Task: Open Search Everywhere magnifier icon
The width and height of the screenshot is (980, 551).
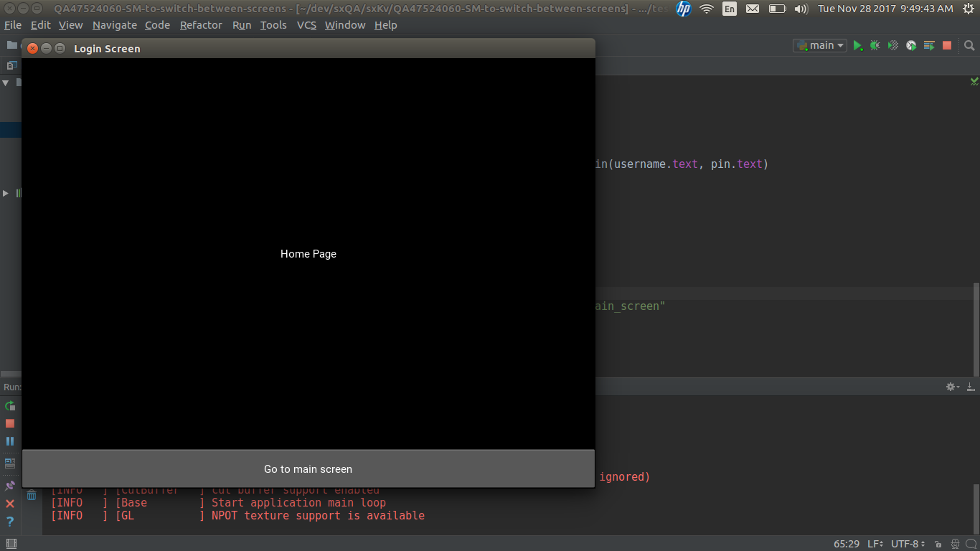Action: (x=969, y=45)
